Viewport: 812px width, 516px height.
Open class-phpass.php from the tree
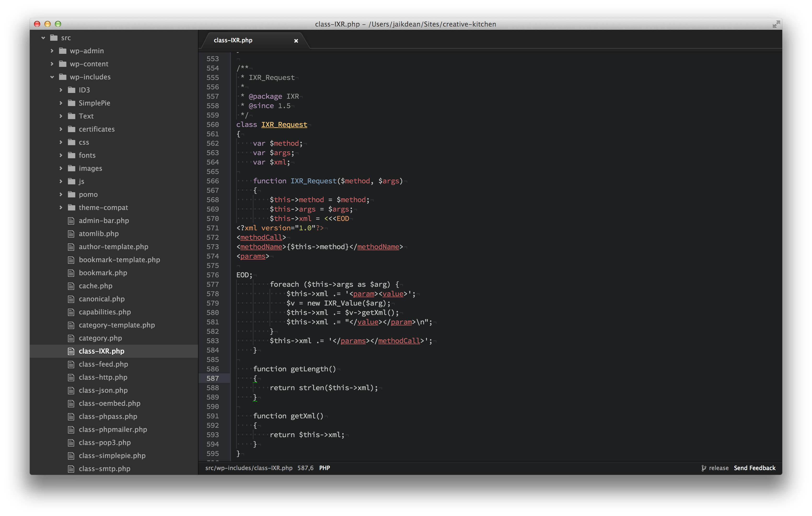[x=108, y=417]
